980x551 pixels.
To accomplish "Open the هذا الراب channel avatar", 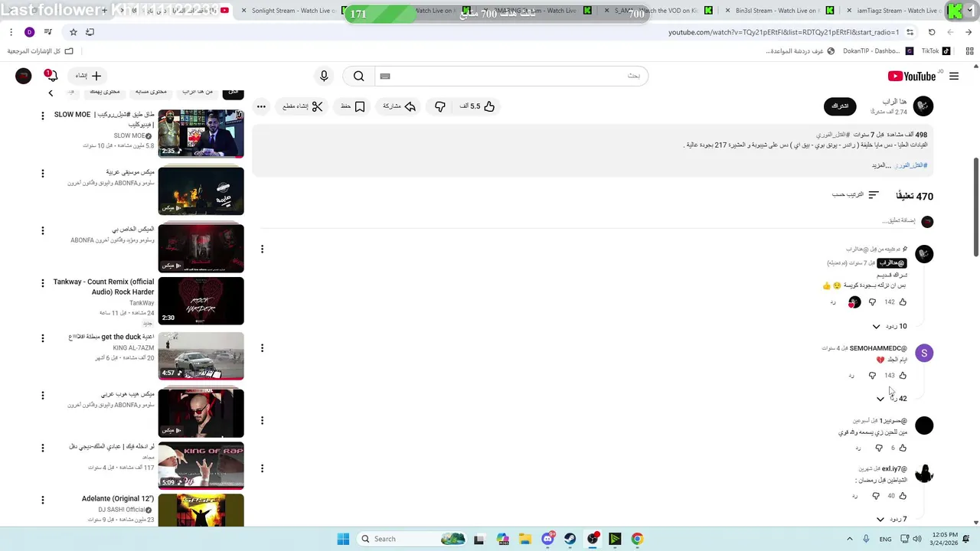I will tap(923, 106).
